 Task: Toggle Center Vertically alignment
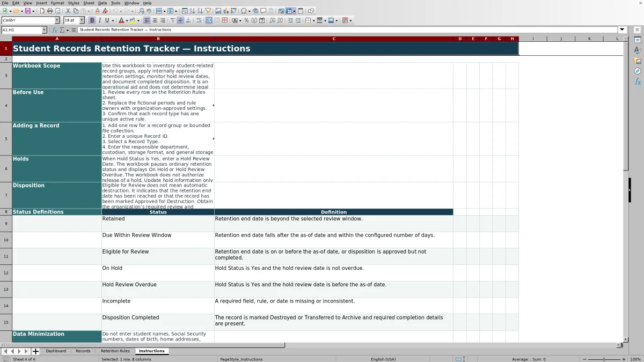point(180,20)
